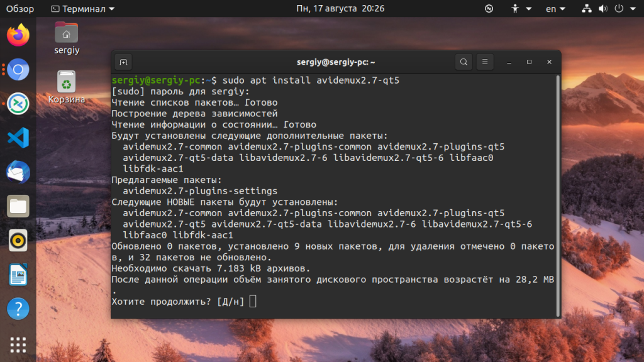Toggle the accessibility menu icon
Image resolution: width=644 pixels, height=362 pixels.
point(516,8)
